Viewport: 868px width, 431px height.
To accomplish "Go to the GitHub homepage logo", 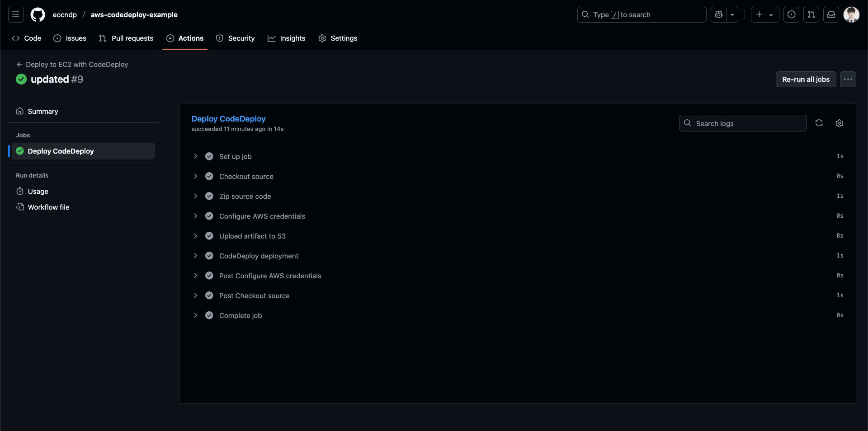I will 38,14.
